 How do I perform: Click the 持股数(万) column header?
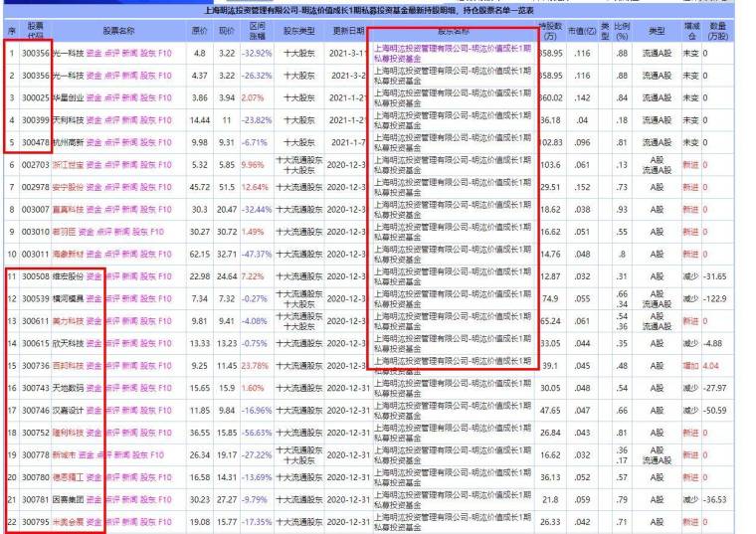[550, 31]
